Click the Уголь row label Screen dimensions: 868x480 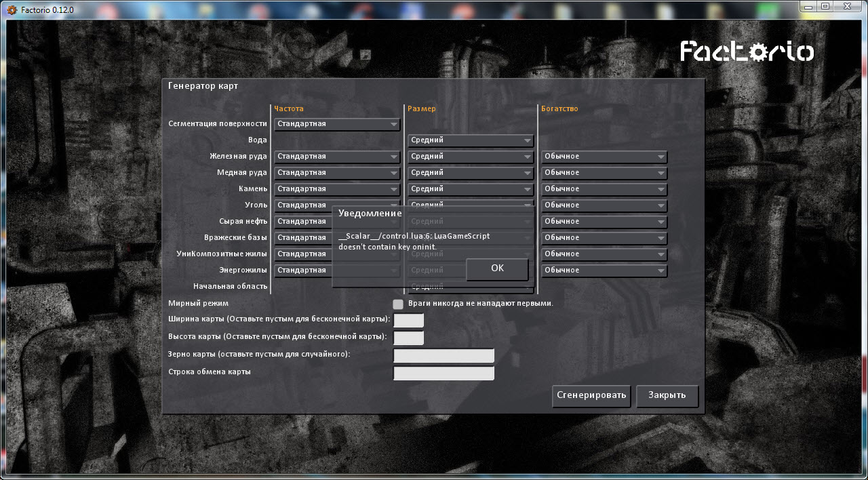click(x=256, y=205)
